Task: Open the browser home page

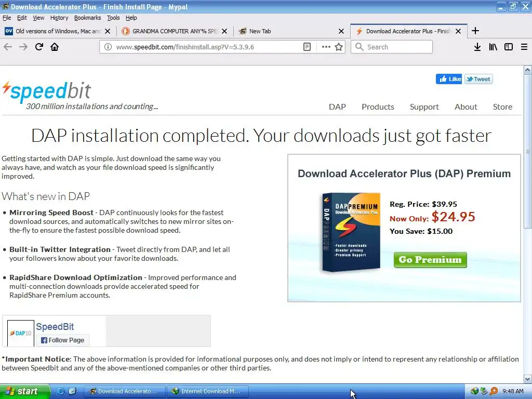Action: 55,47
